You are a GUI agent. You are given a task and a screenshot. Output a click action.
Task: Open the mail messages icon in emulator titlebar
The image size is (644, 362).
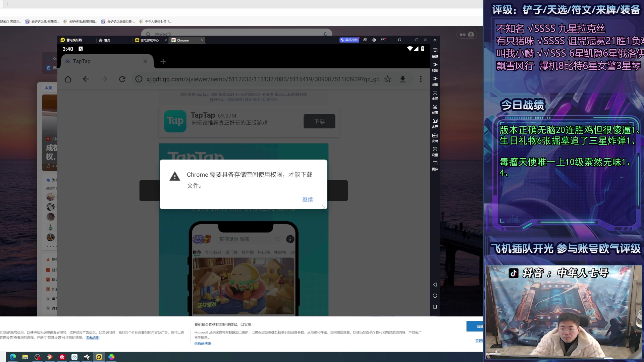point(383,40)
